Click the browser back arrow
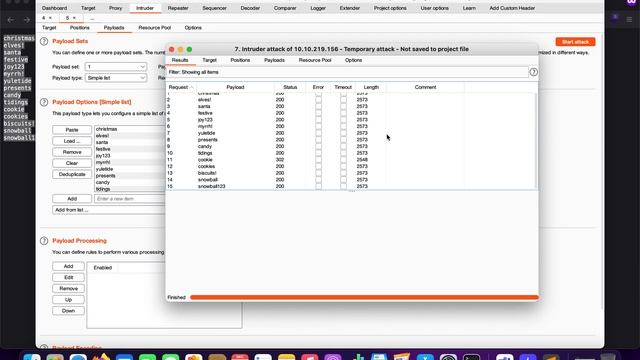This screenshot has height=360, width=640. coord(11,20)
